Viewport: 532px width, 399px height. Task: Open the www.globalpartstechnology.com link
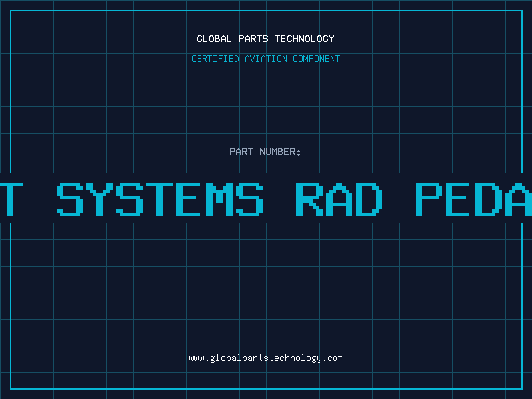pyautogui.click(x=265, y=358)
